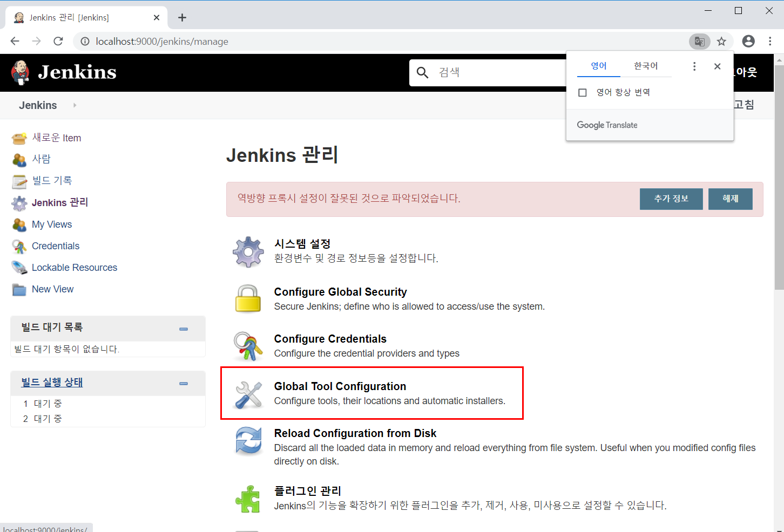This screenshot has height=532, width=784.
Task: Expand the Jenkins breadcrumb arrow menu
Action: (x=75, y=105)
